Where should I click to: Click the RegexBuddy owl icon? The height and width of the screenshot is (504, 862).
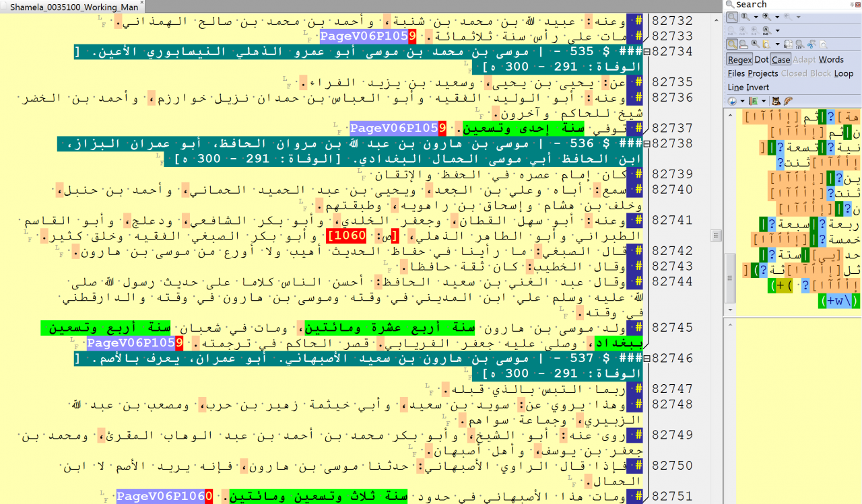[x=776, y=101]
